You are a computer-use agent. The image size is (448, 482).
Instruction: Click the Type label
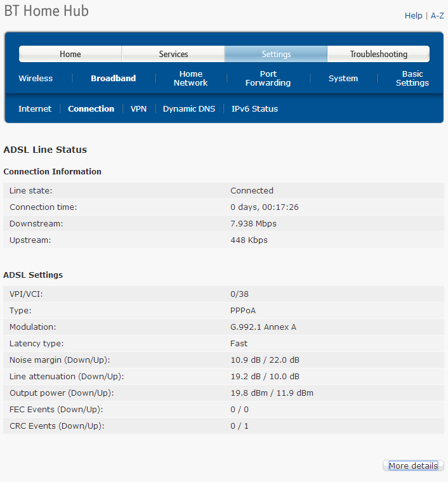pyautogui.click(x=20, y=311)
